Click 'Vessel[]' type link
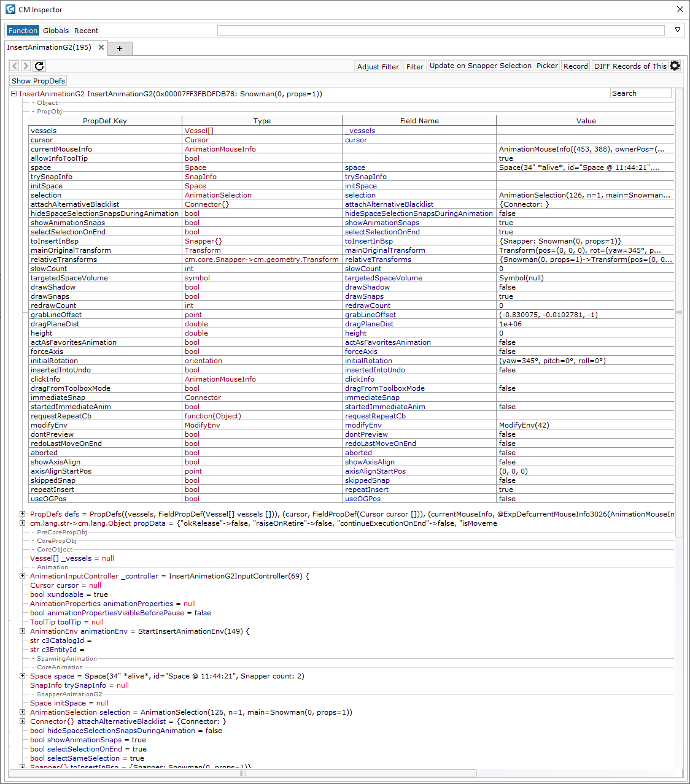This screenshot has width=690, height=784. click(x=199, y=131)
